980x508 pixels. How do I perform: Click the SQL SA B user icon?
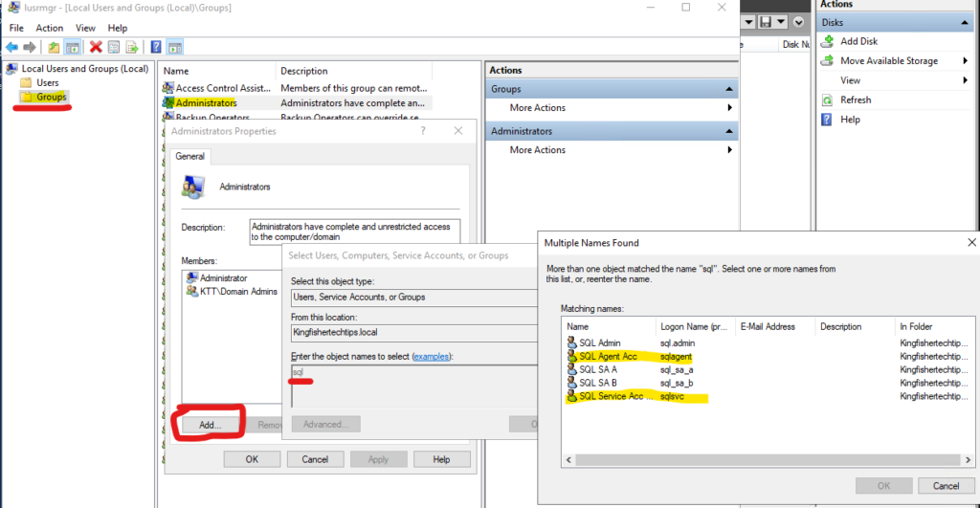(x=571, y=383)
